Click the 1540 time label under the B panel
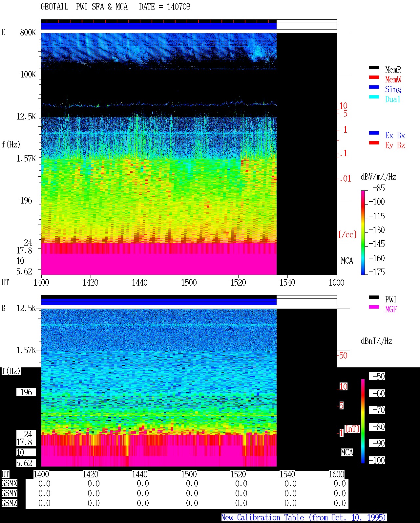The image size is (420, 523). click(x=287, y=474)
